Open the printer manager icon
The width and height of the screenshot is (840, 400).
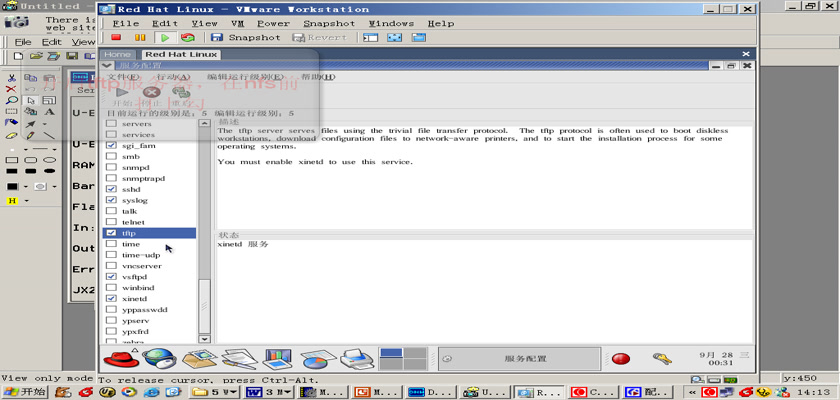coord(357,359)
